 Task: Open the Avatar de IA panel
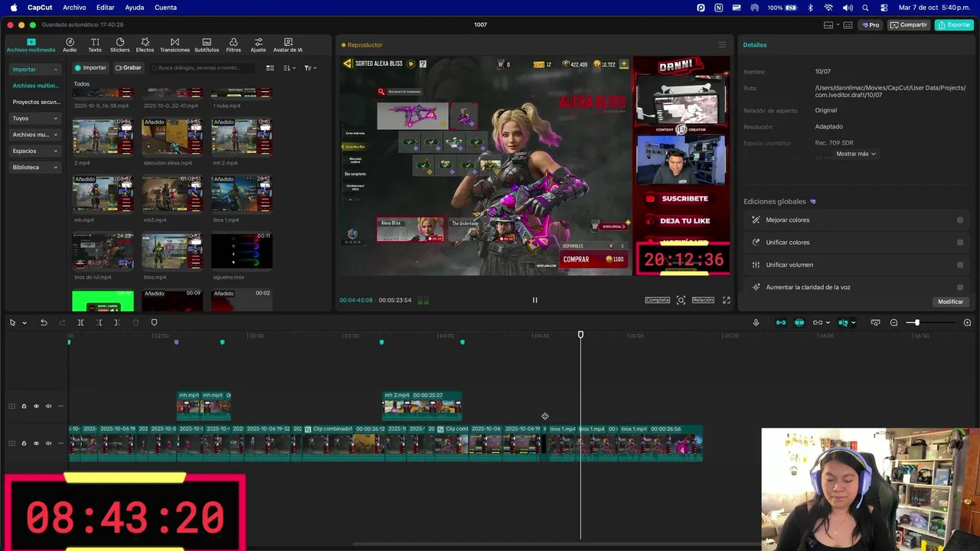pos(288,45)
